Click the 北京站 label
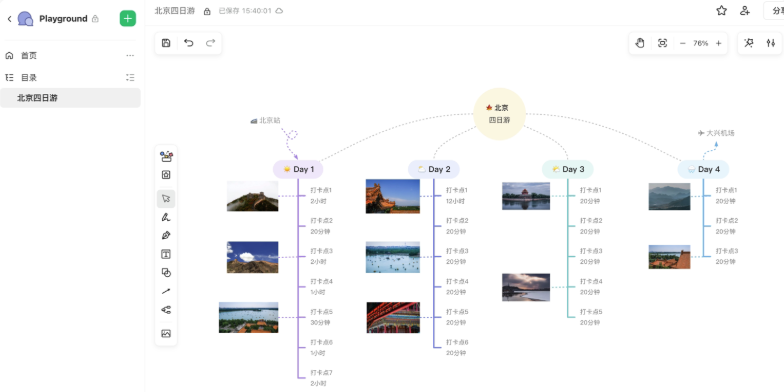Screen dimensions: 784x392 pos(266,120)
